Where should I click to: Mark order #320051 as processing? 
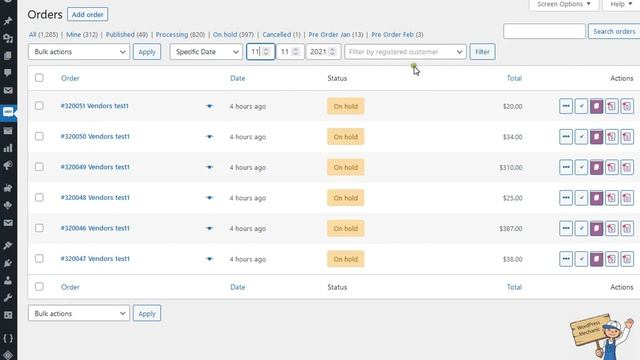pyautogui.click(x=566, y=106)
